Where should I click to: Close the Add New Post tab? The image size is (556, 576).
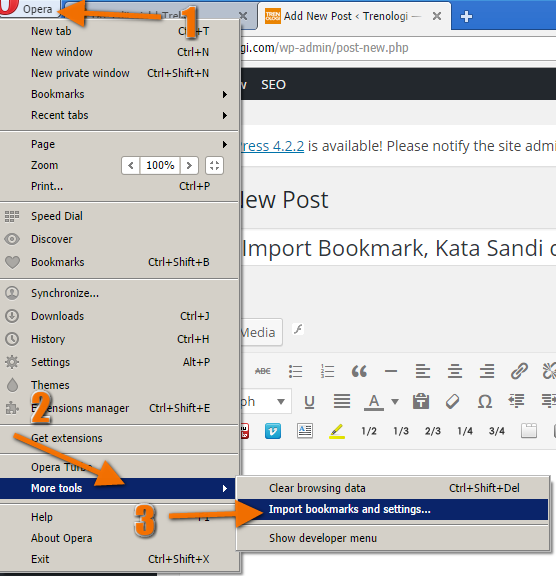pyautogui.click(x=437, y=16)
